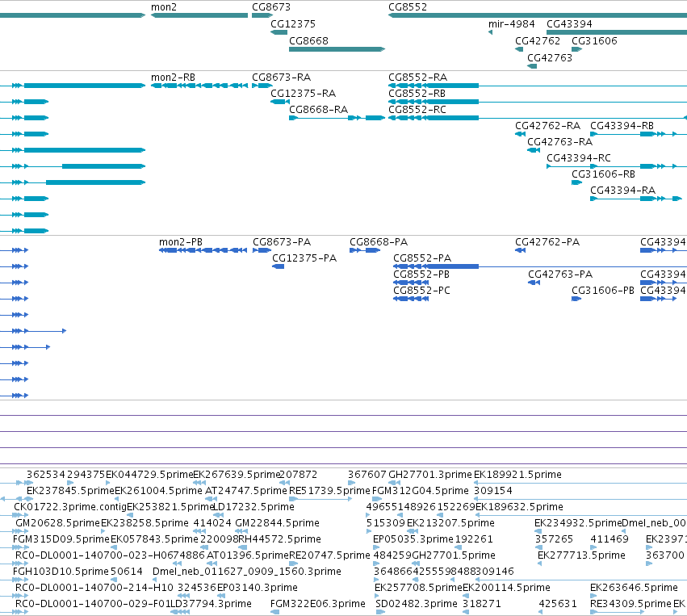The width and height of the screenshot is (687, 616).
Task: Select the CG43394-RA transcript label
Action: pyautogui.click(x=622, y=191)
